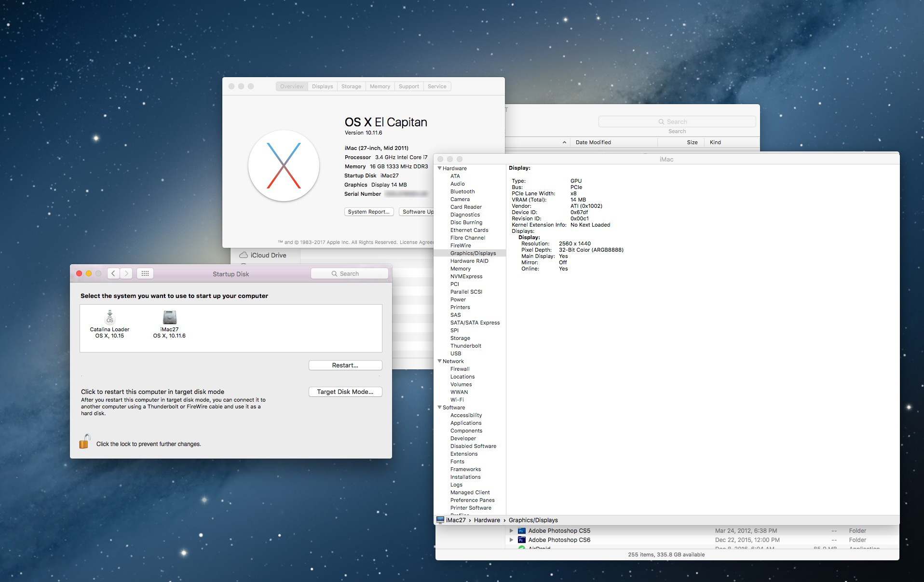Select the Catalina Loader startup disk
The height and width of the screenshot is (582, 924).
pos(109,317)
